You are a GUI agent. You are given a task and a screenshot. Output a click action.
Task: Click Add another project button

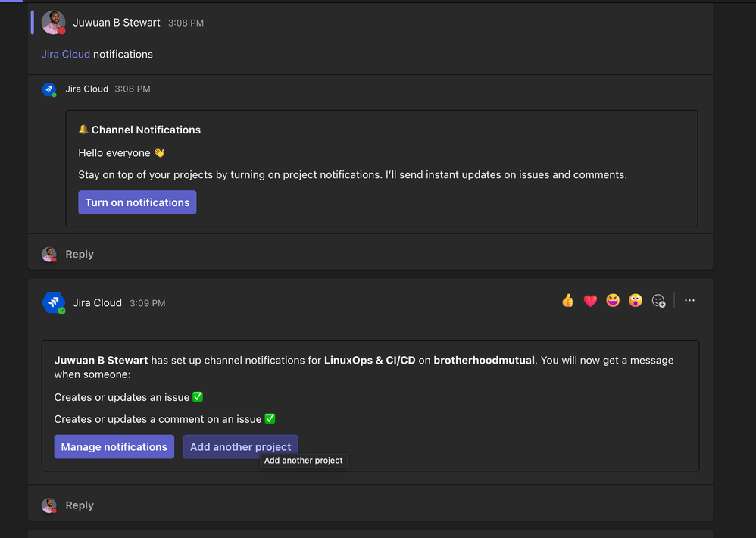click(241, 447)
